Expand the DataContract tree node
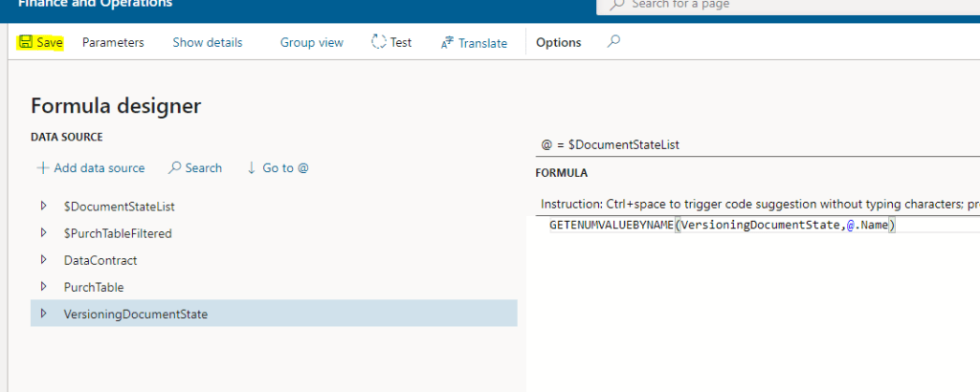Image resolution: width=980 pixels, height=392 pixels. 43,259
